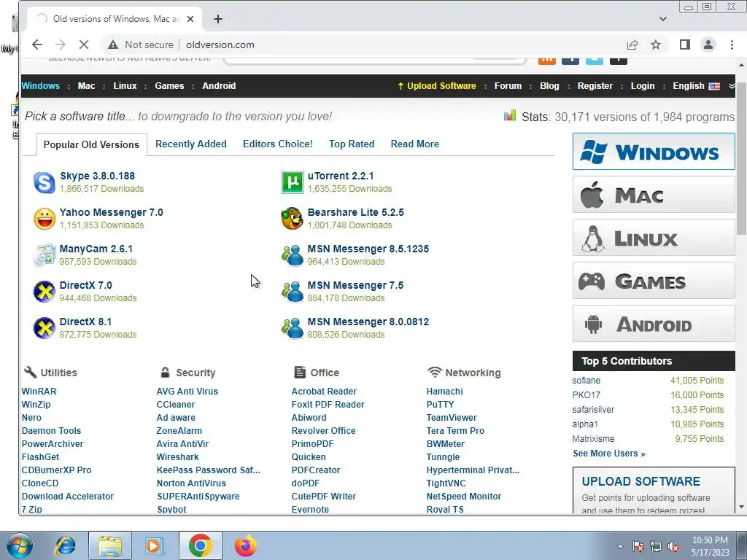Open the PuTTY networking link
The image size is (747, 560).
pos(440,404)
